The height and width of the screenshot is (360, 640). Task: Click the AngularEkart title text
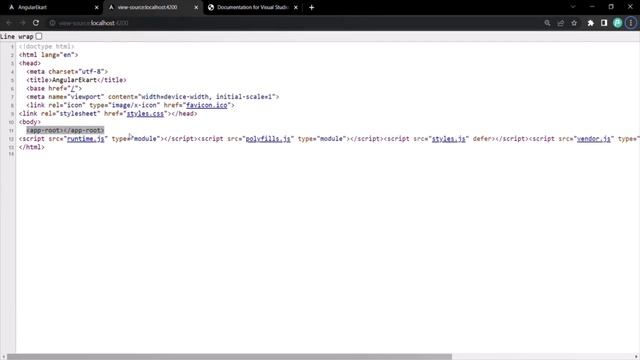(75, 80)
